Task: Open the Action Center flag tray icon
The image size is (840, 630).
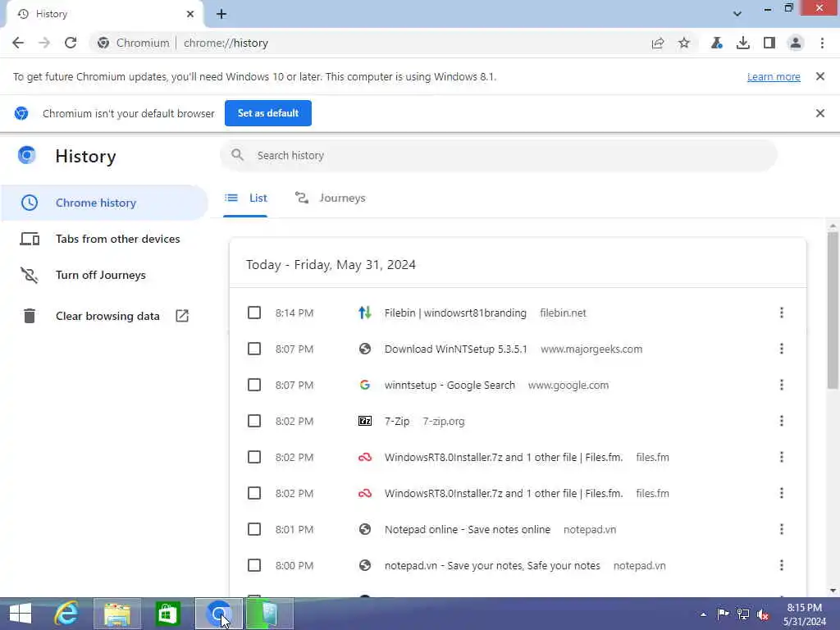Action: 723,614
